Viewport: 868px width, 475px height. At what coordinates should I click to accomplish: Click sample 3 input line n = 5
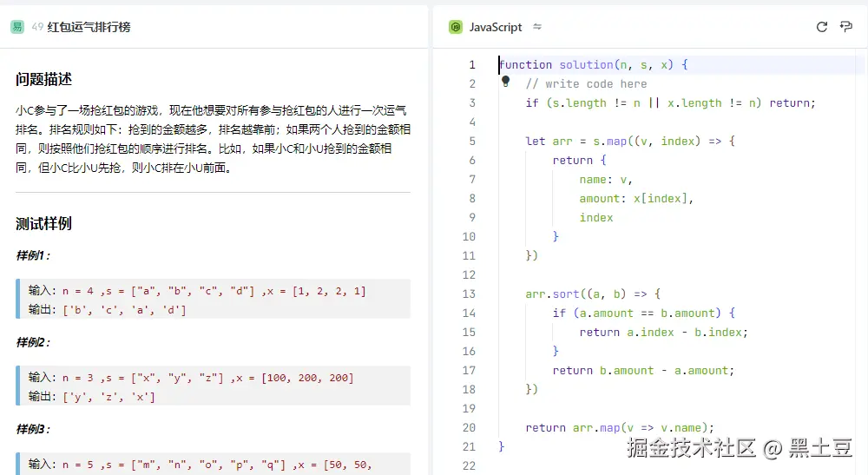point(201,465)
